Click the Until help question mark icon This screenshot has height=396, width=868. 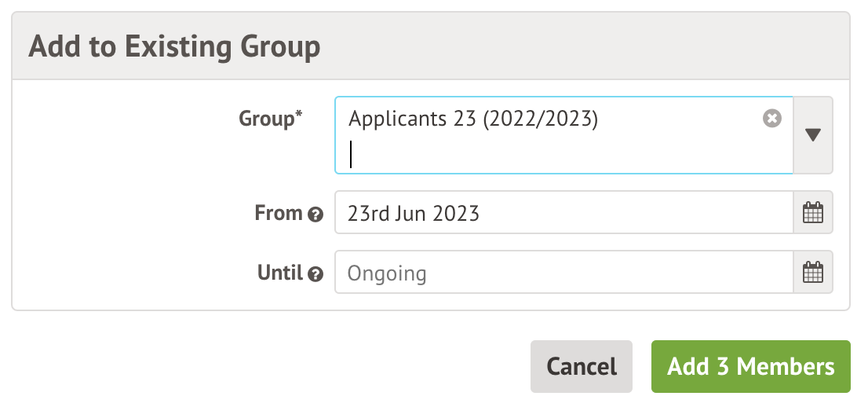(315, 274)
